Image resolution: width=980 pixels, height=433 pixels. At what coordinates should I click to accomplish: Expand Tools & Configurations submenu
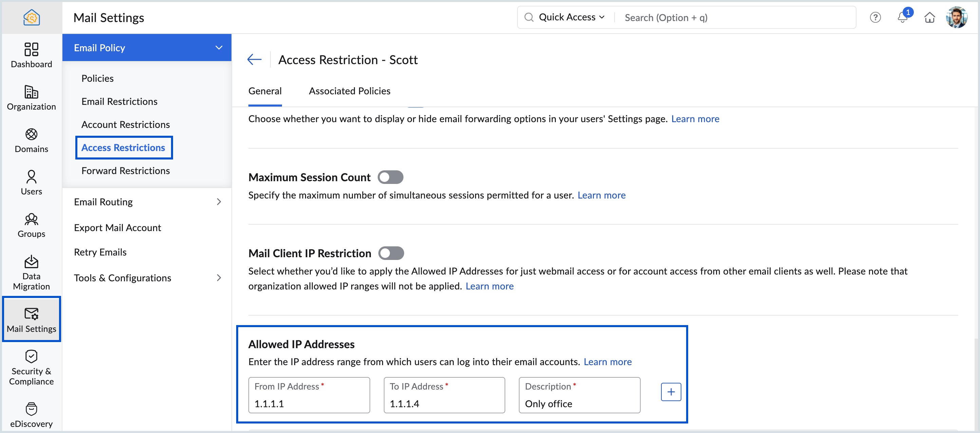pos(219,278)
